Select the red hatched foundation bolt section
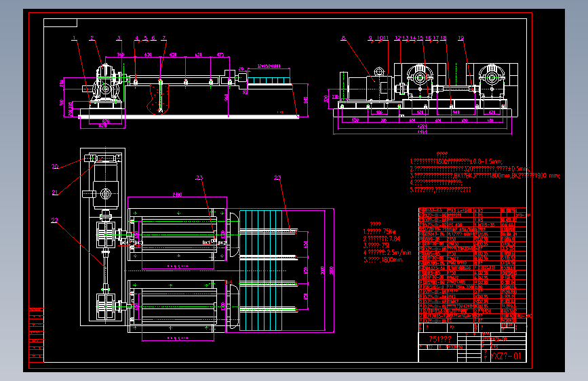 point(159,99)
